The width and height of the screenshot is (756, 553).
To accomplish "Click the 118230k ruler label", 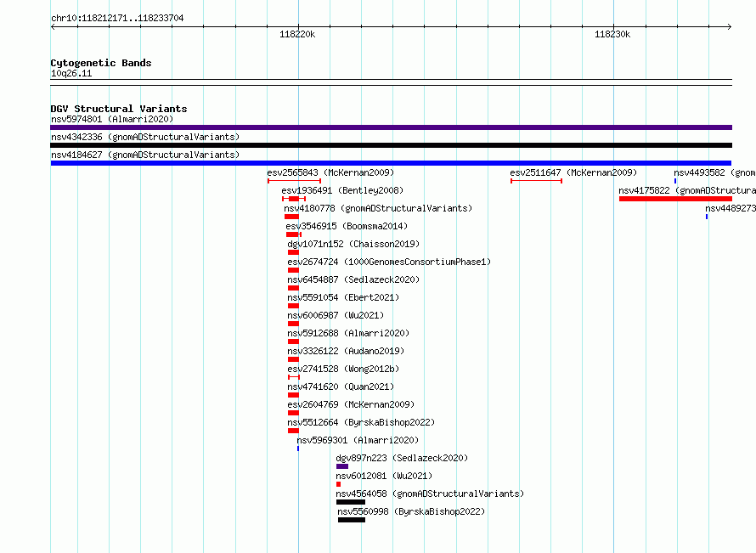I will (612, 34).
